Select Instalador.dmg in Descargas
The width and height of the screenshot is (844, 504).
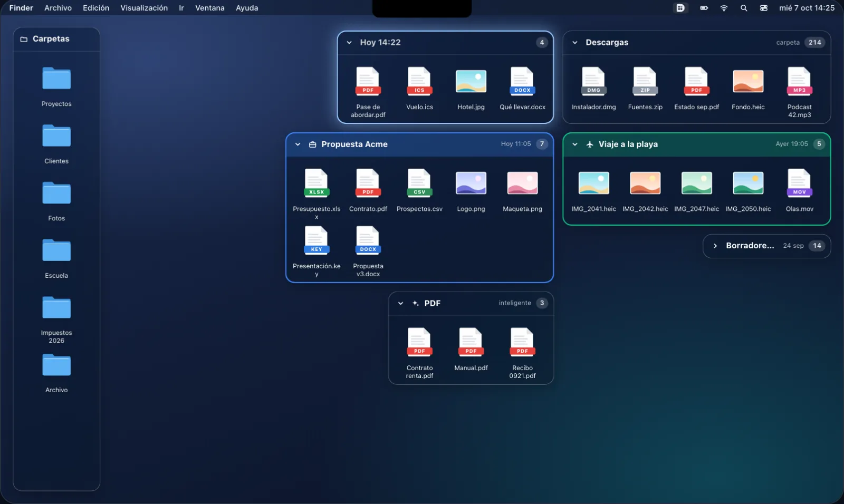point(594,89)
